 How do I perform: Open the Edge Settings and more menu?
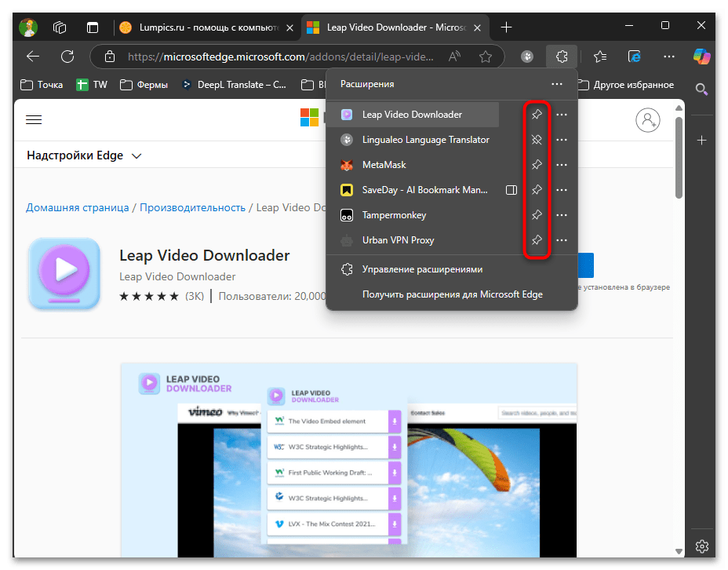pyautogui.click(x=669, y=57)
